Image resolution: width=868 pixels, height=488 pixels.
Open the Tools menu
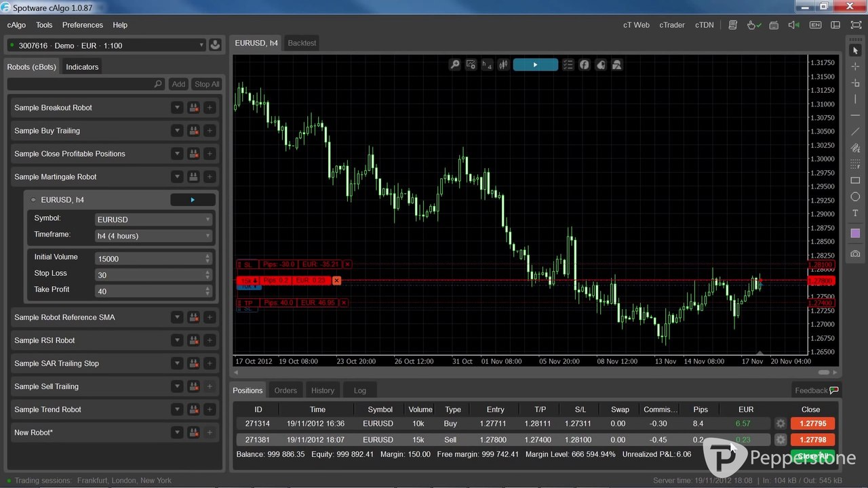(44, 25)
